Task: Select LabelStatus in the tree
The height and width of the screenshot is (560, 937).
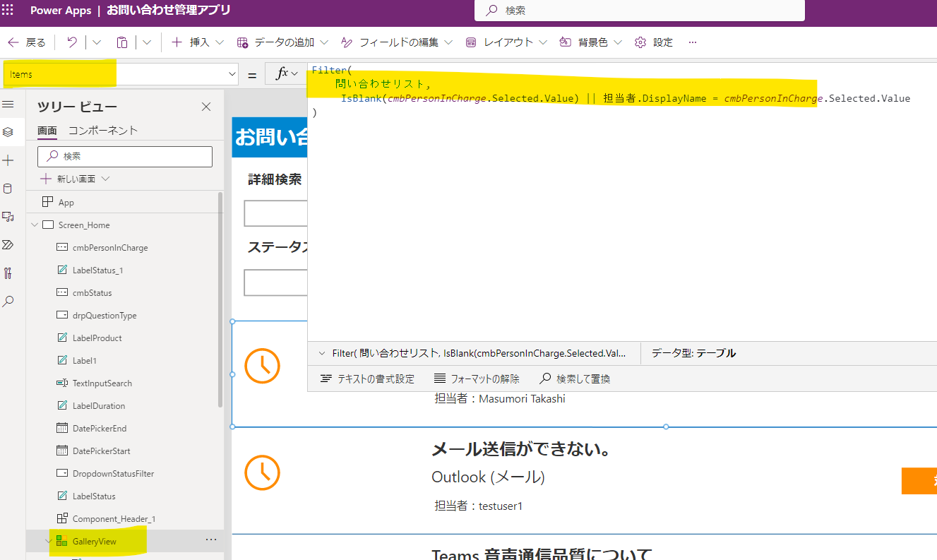Action: pos(94,496)
